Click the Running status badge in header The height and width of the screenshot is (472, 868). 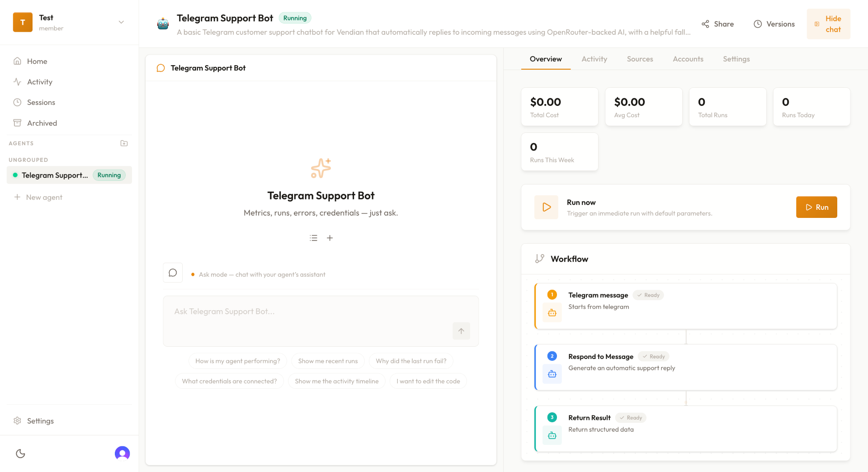(295, 18)
